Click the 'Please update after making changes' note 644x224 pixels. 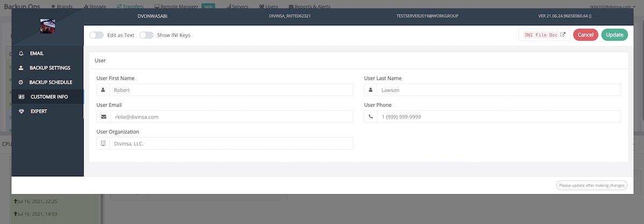click(x=592, y=185)
